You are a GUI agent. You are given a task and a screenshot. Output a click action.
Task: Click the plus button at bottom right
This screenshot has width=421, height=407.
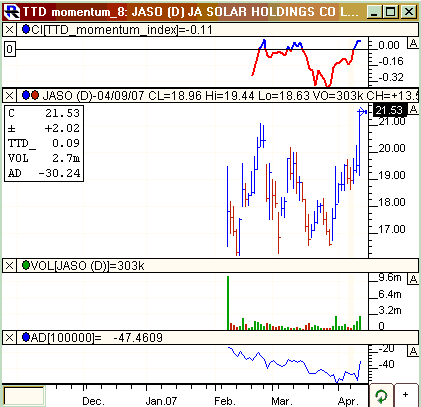pyautogui.click(x=406, y=395)
